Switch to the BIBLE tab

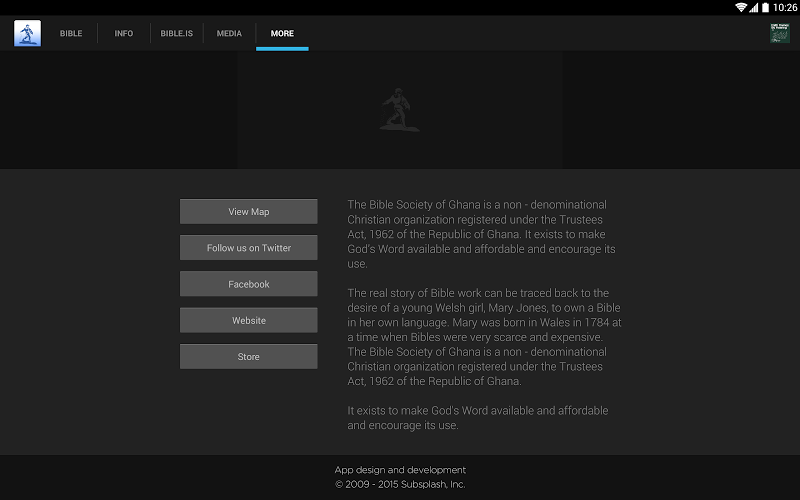click(71, 33)
